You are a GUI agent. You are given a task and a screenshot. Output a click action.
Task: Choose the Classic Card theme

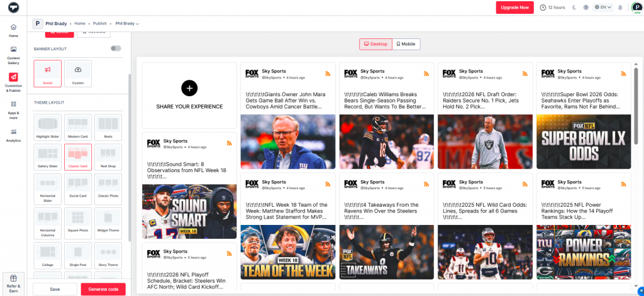(78, 157)
